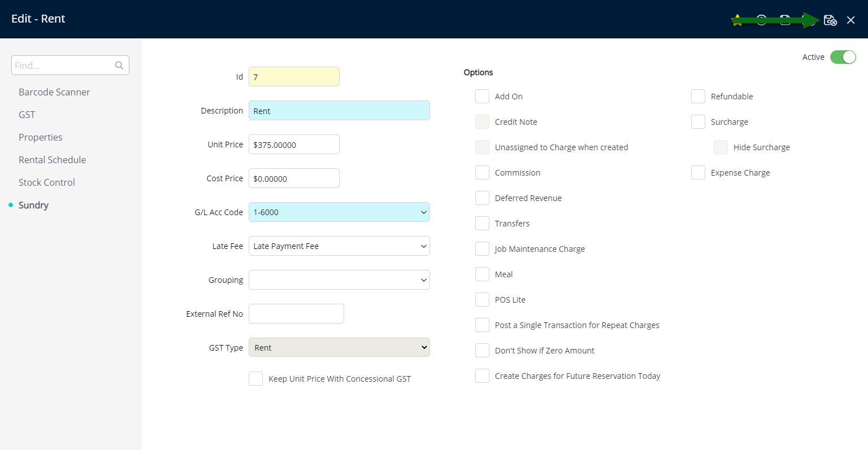This screenshot has height=450, width=868.
Task: Open the GST Type dropdown
Action: pyautogui.click(x=339, y=347)
